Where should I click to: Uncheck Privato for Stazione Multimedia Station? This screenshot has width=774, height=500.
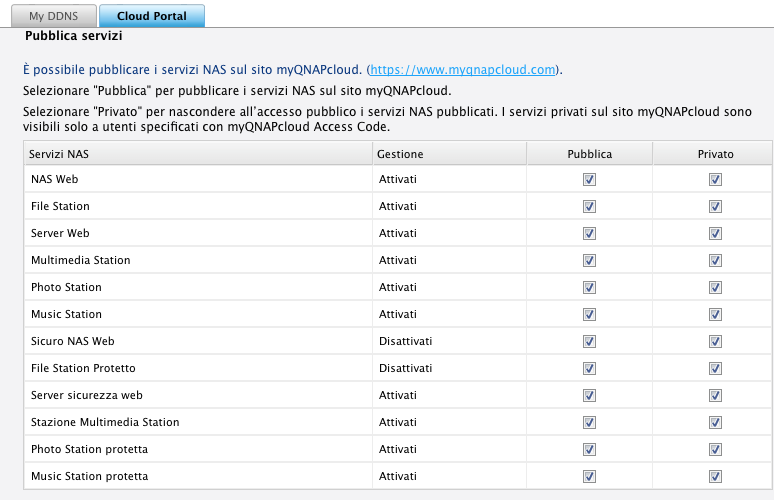coord(715,422)
